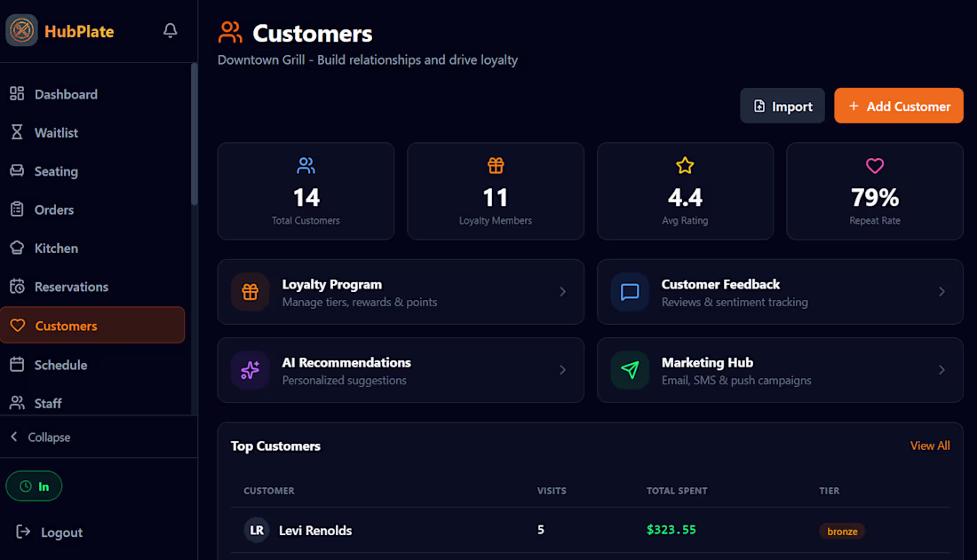Click the notification bell icon
Viewport: 977px width, 560px height.
click(x=171, y=30)
